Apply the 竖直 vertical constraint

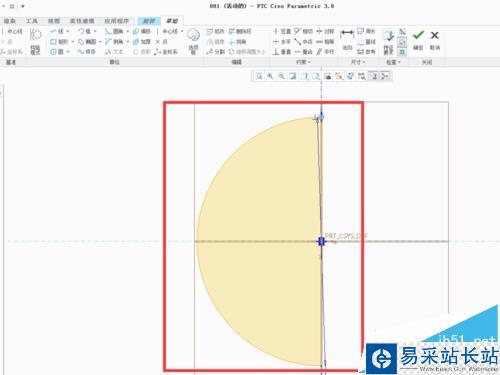[282, 31]
